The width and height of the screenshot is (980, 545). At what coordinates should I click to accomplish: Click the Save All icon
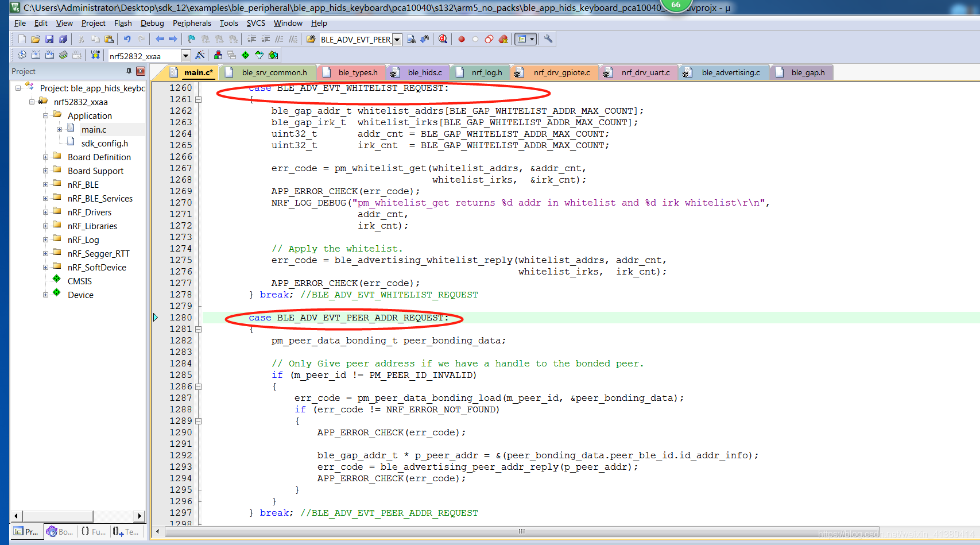(63, 39)
